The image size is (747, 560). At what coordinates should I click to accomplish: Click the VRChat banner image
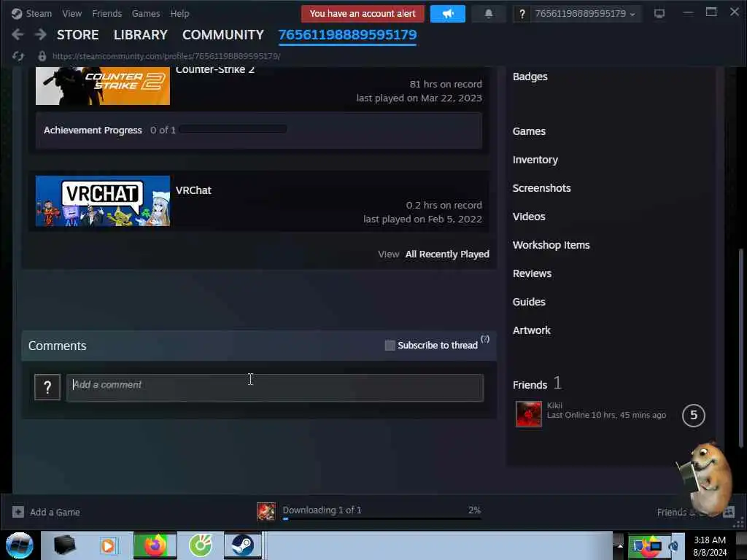pyautogui.click(x=103, y=201)
